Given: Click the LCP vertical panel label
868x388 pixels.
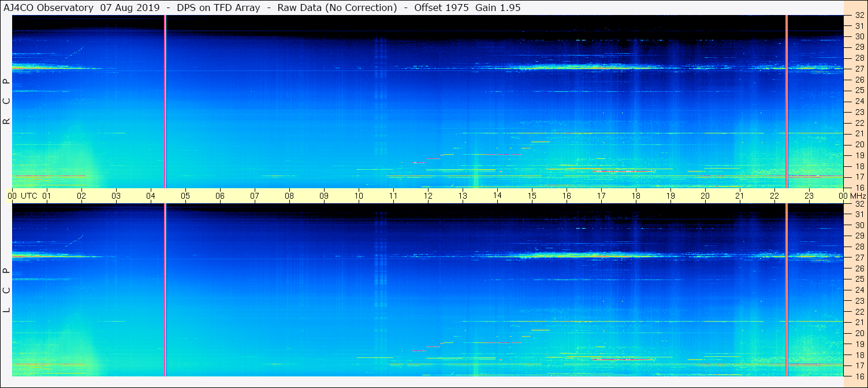Looking at the screenshot, I should [7, 290].
